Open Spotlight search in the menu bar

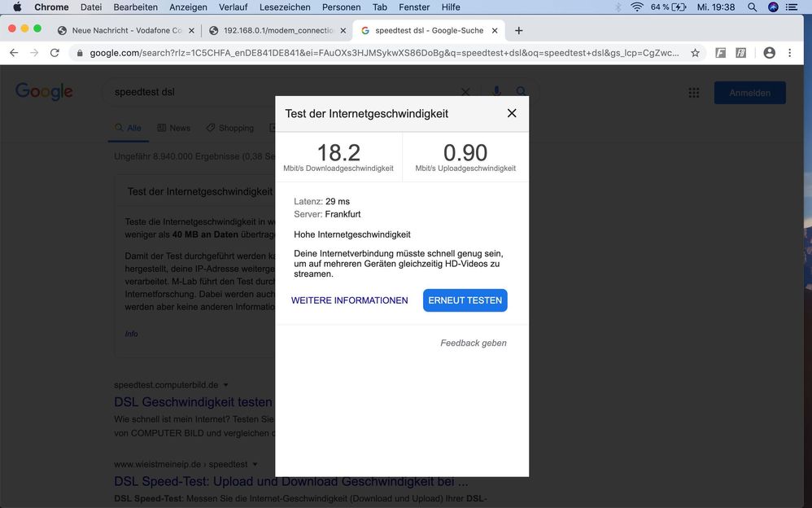click(x=753, y=7)
